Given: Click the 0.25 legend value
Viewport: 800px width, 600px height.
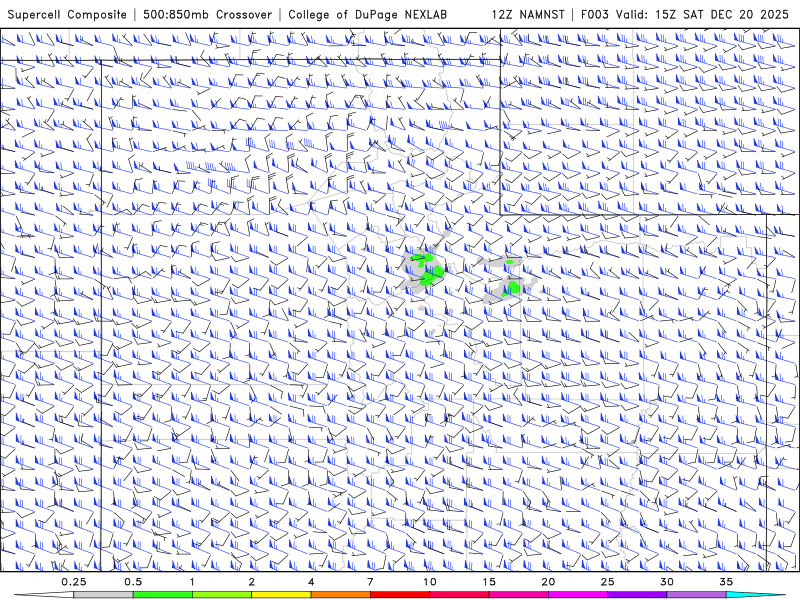Looking at the screenshot, I should click(73, 582).
